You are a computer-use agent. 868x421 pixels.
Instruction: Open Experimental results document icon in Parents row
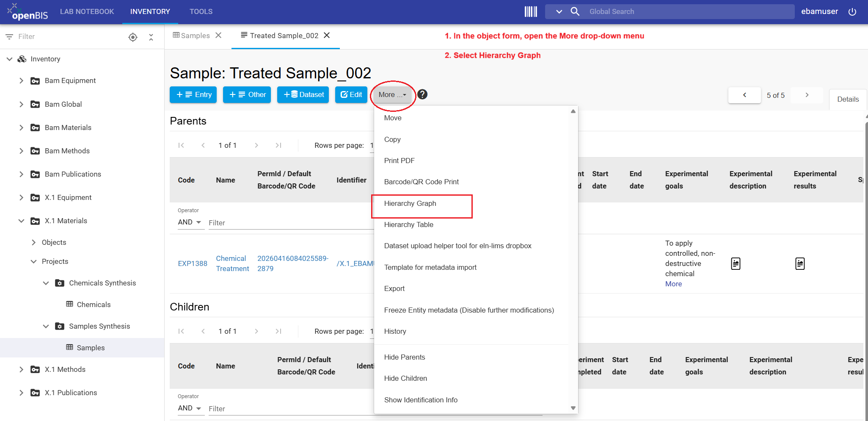(x=800, y=263)
